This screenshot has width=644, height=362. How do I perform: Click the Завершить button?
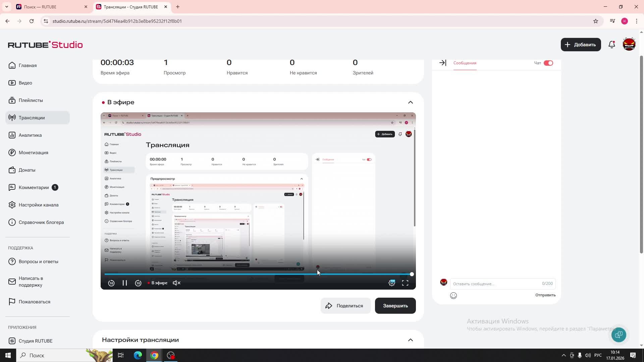click(395, 306)
